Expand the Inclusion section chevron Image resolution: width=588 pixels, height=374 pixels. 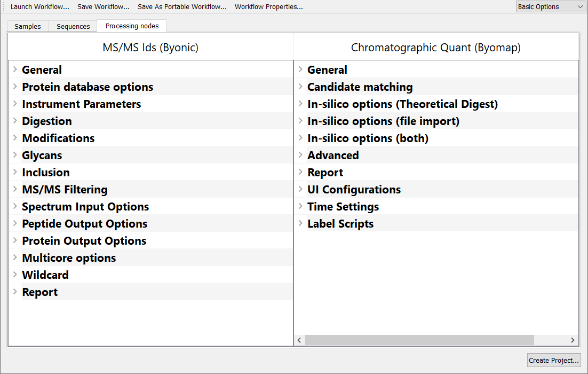[x=15, y=172]
